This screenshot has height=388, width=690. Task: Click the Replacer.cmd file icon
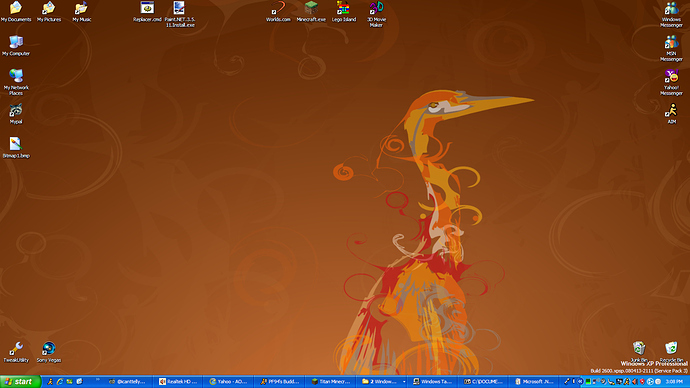(x=147, y=11)
